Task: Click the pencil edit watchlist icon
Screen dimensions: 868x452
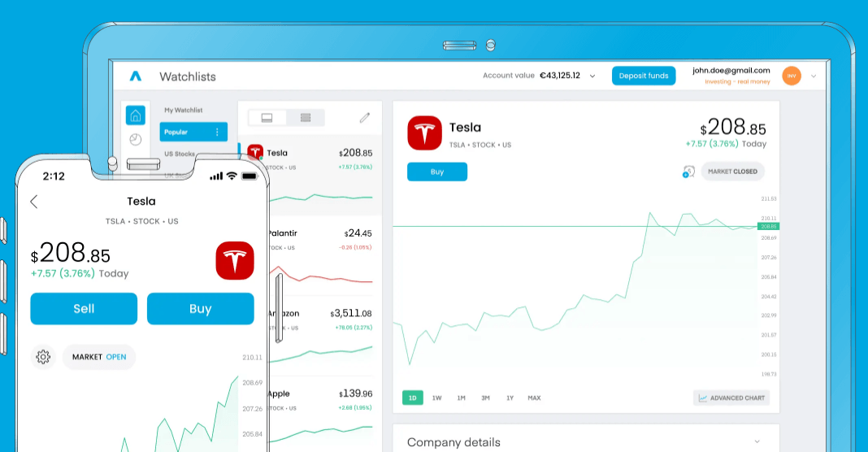Action: [x=365, y=118]
